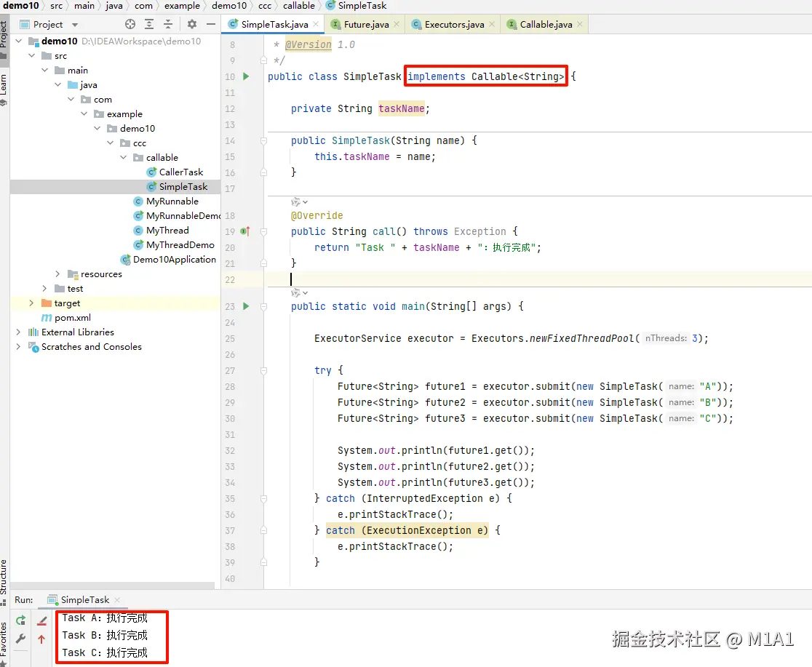The image size is (812, 667).
Task: Rerun SimpleTask in Run panel
Action: [20, 620]
